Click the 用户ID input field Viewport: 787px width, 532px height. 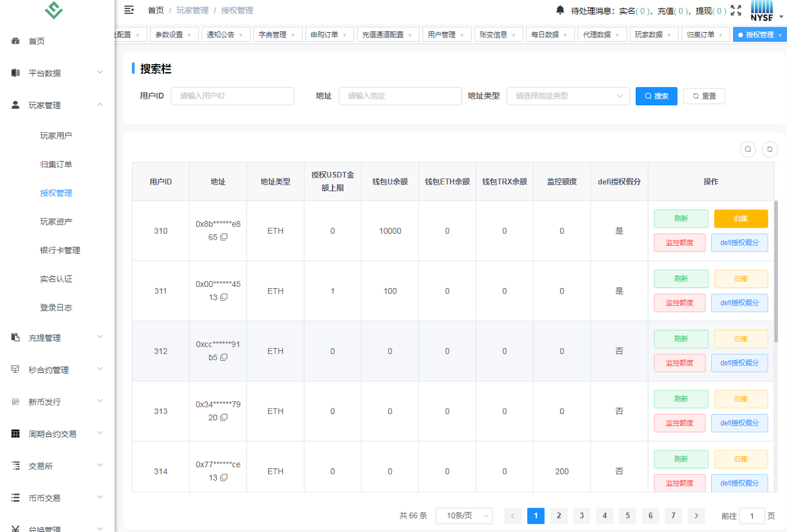point(232,96)
